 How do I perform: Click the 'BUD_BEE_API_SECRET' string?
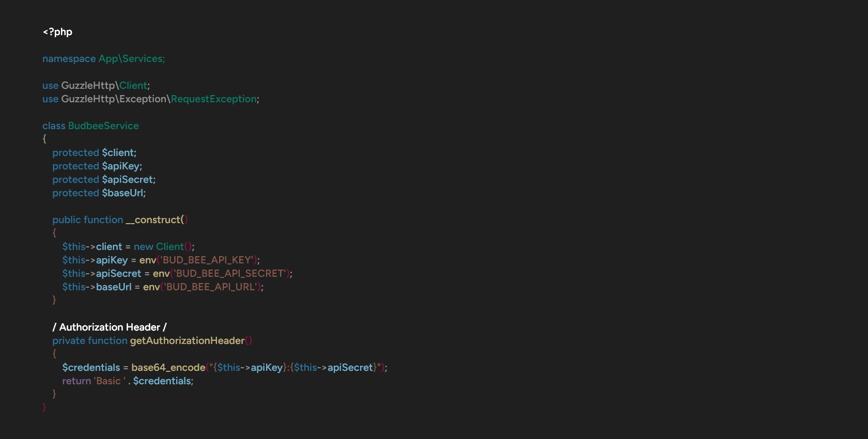230,274
